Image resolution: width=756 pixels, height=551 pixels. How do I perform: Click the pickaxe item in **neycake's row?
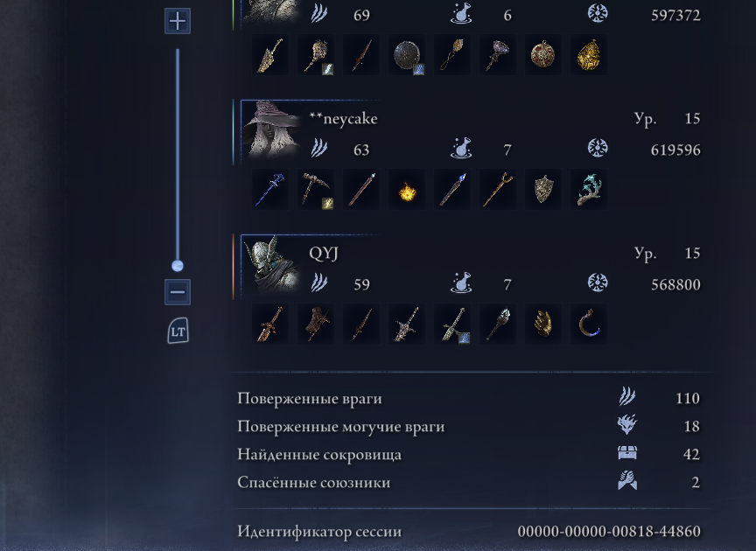(x=316, y=190)
